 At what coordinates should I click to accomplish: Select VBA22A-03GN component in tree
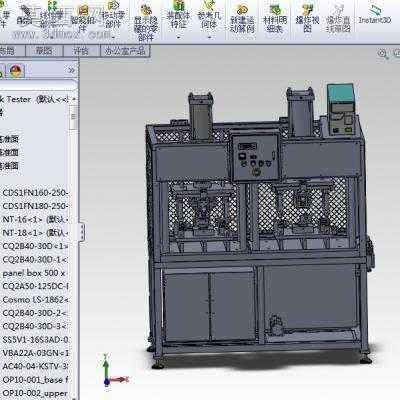(x=35, y=353)
